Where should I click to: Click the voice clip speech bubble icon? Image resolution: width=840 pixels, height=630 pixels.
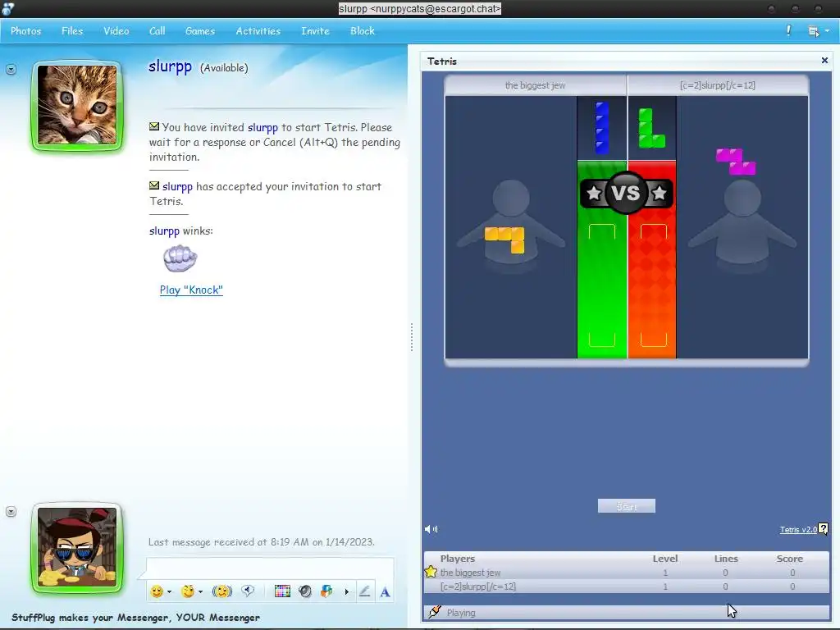(x=248, y=591)
